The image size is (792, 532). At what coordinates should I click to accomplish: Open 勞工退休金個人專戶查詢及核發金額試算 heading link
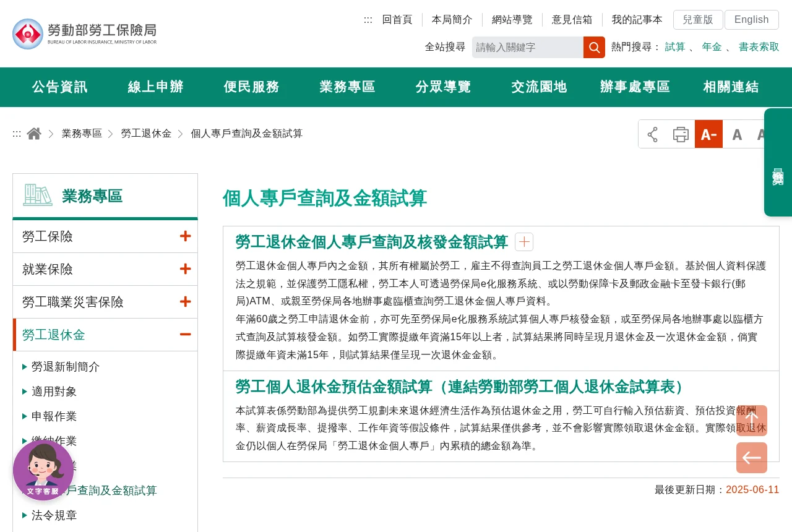(x=372, y=242)
